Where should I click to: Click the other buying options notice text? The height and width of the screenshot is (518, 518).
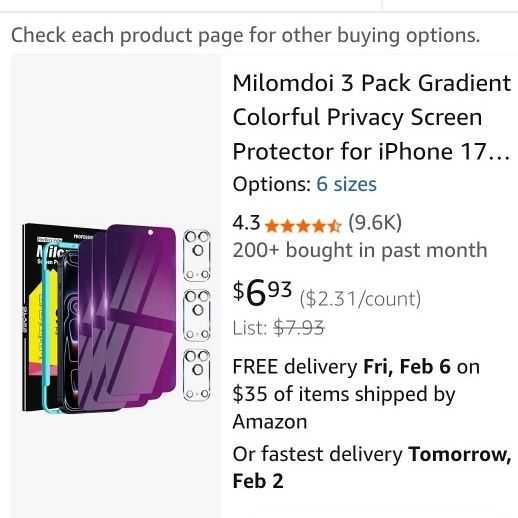(x=246, y=35)
